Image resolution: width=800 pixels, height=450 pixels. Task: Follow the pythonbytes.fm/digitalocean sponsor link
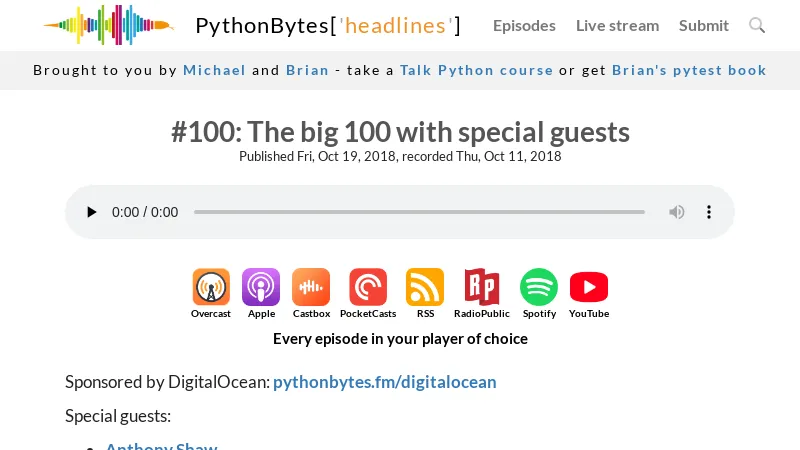tap(385, 382)
